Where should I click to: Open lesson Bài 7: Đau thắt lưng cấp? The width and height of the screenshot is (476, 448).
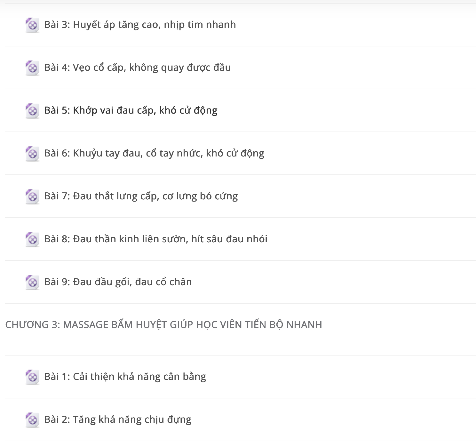(x=141, y=196)
